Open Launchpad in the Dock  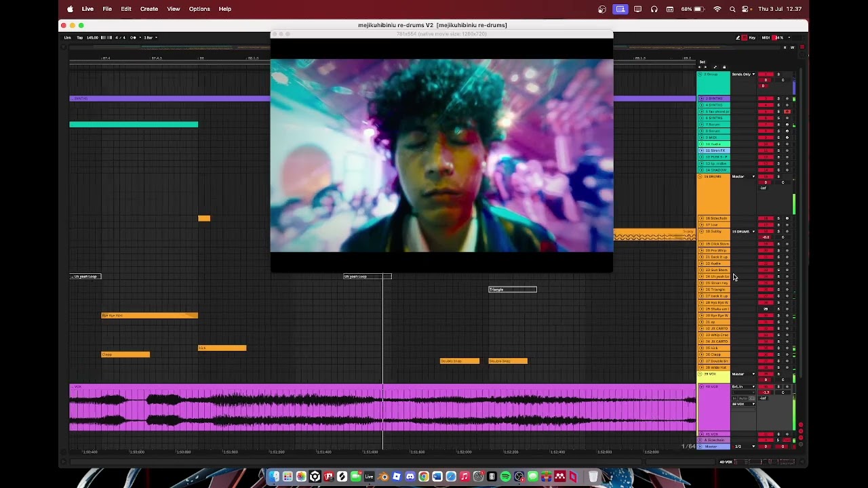288,476
